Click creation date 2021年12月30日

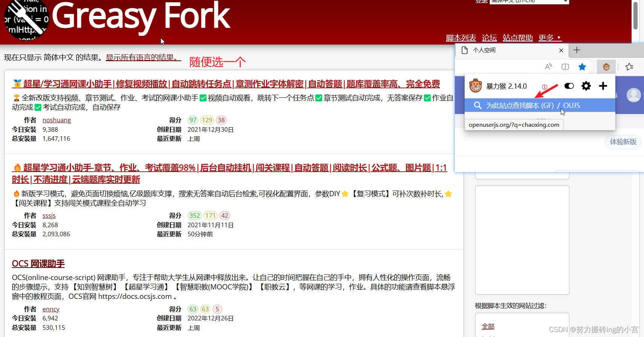[x=211, y=129]
